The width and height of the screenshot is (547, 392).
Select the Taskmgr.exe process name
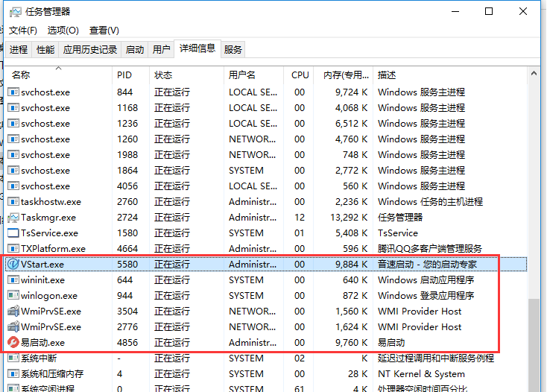pyautogui.click(x=48, y=218)
